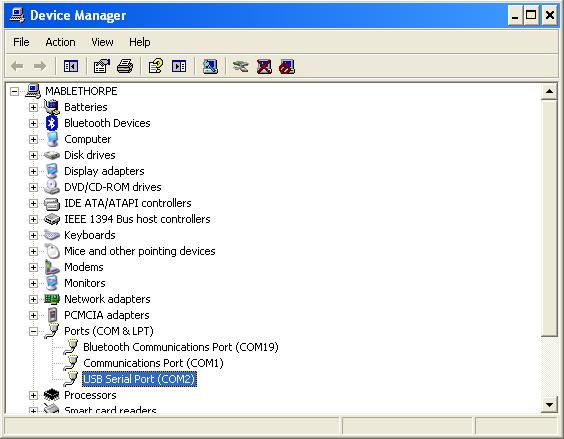Viewport: 564px width, 439px height.
Task: Click the Print toolbar icon
Action: [125, 66]
